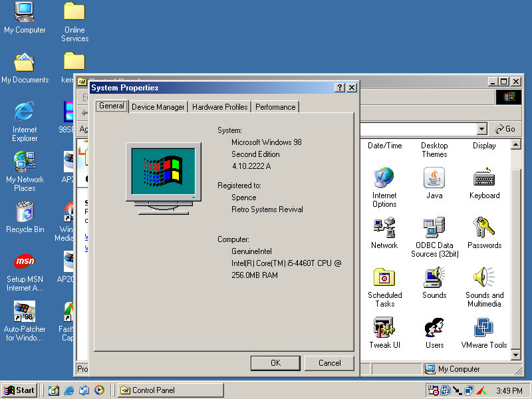
Task: Click Cancel in System Properties
Action: tap(329, 363)
